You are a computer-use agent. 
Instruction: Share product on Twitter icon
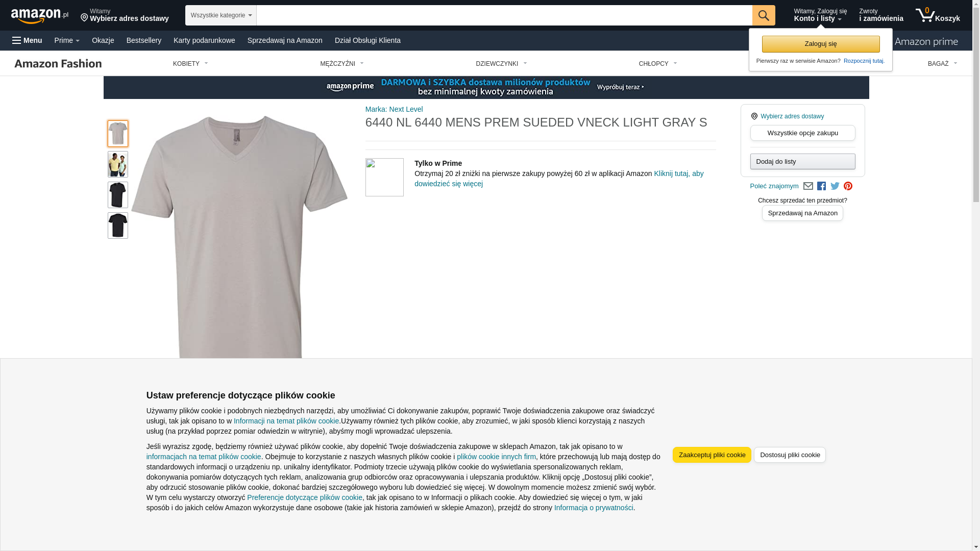point(835,186)
